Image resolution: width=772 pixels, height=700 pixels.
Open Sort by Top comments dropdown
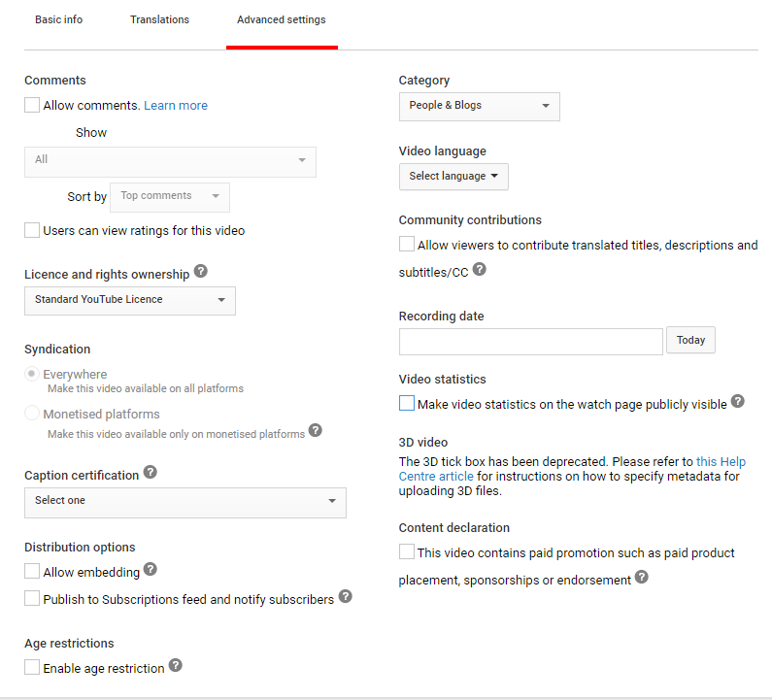[170, 197]
